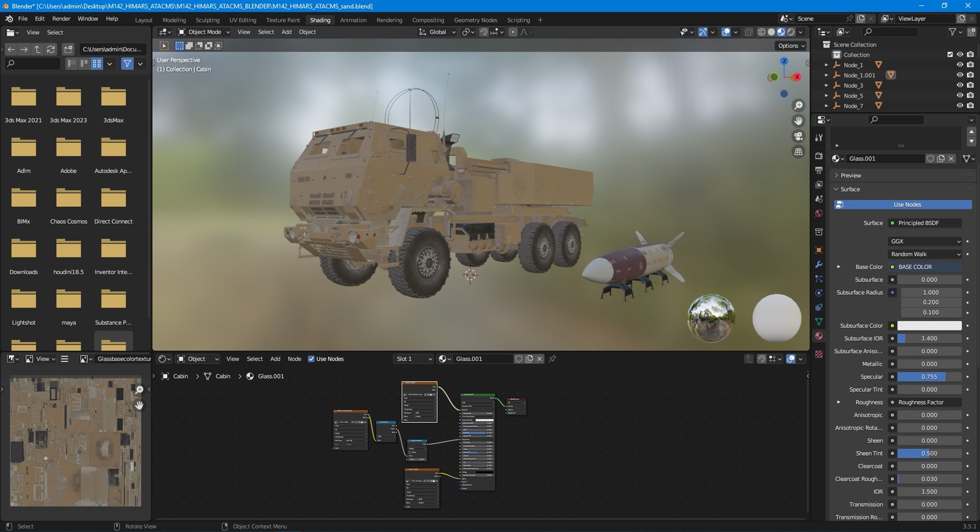Image resolution: width=980 pixels, height=532 pixels.
Task: Open the GGX distribution dropdown
Action: tap(925, 241)
